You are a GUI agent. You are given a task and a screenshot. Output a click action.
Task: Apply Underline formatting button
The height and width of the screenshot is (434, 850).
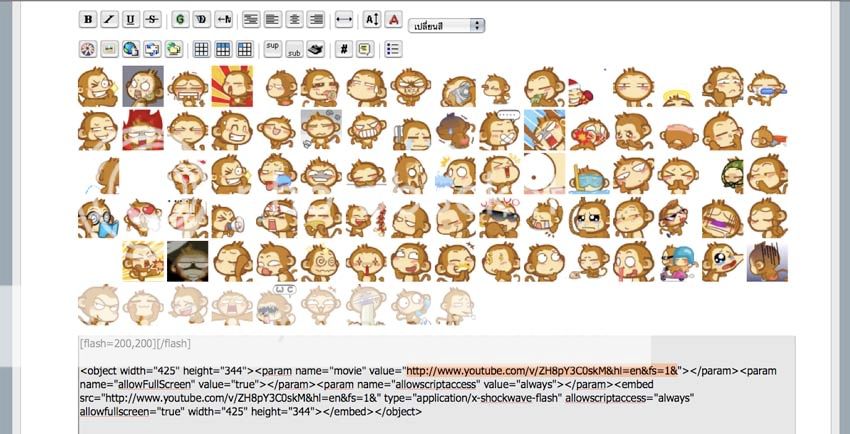(131, 20)
